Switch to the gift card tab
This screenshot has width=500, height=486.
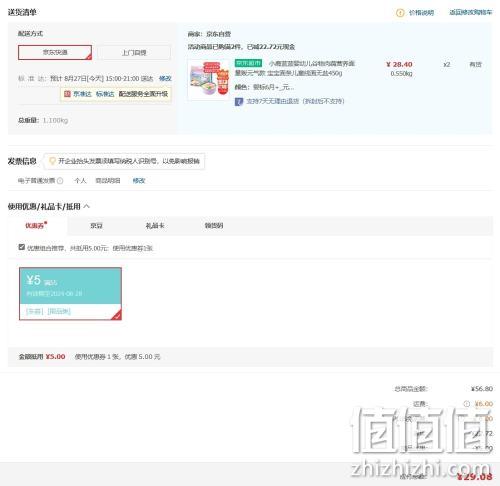155,226
